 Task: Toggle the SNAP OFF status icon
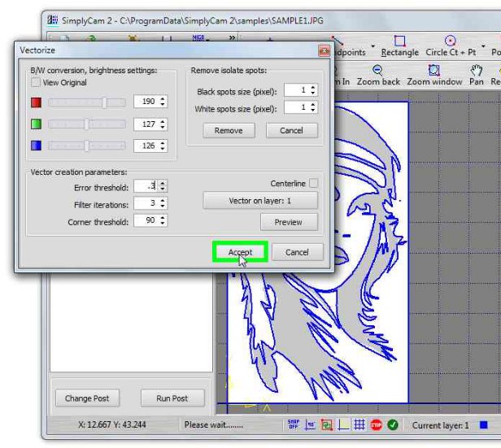pos(294,424)
